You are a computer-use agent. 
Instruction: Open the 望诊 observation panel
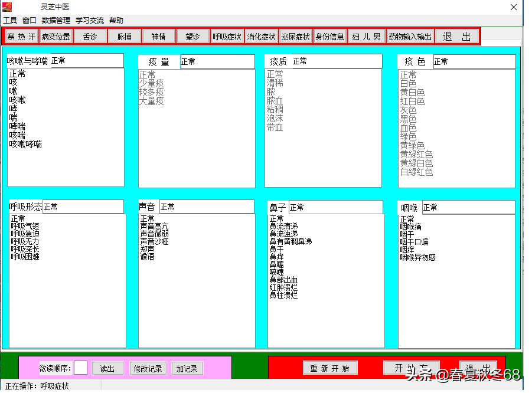pos(193,36)
